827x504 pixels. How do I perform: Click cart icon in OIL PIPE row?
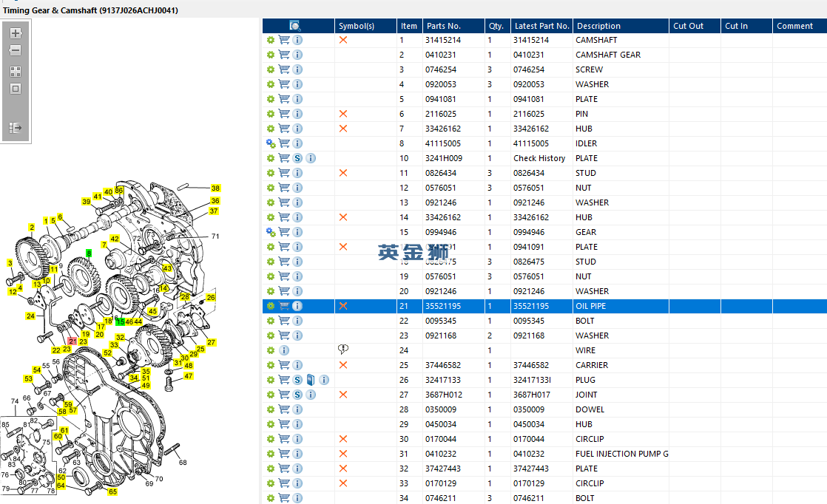point(284,306)
